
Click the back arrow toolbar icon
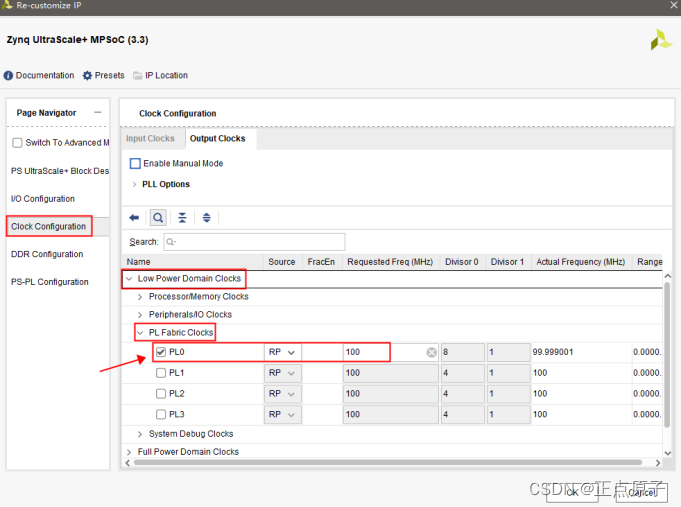click(x=134, y=218)
